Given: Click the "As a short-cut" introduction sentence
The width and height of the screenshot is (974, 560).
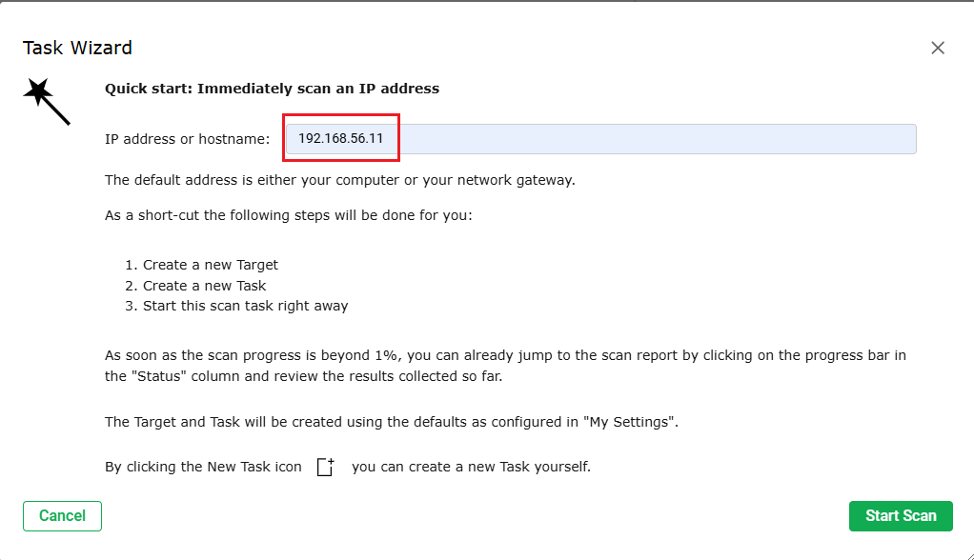Looking at the screenshot, I should point(288,215).
